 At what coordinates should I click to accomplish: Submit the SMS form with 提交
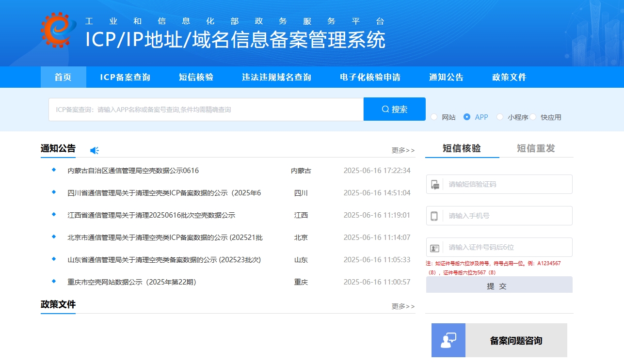[x=499, y=286]
